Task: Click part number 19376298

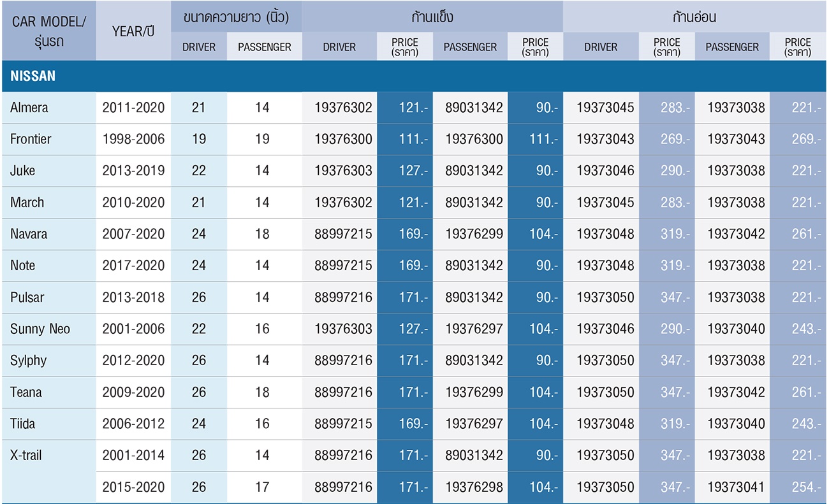Action: pyautogui.click(x=474, y=487)
